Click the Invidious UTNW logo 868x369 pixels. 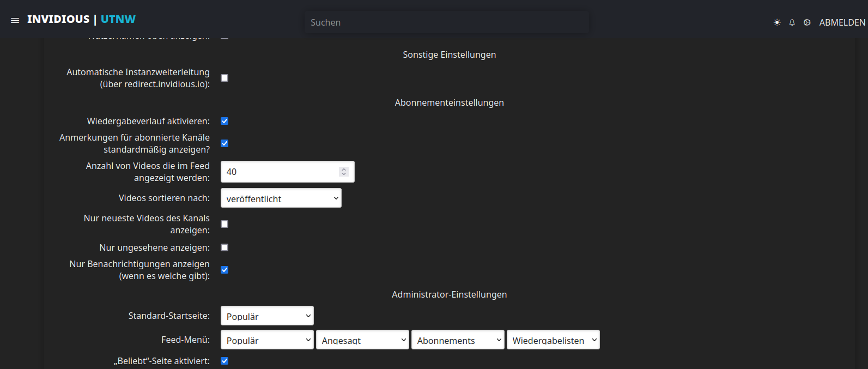(x=81, y=19)
